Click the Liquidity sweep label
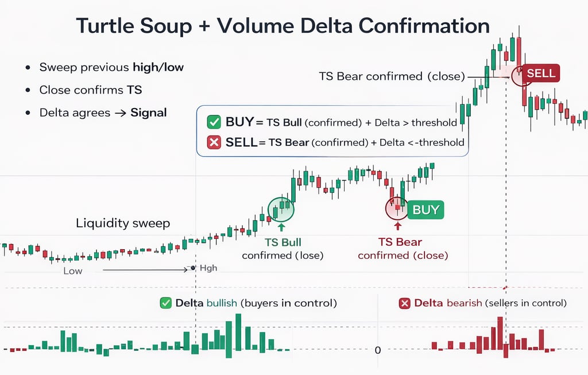Viewport: 588px width, 375px height. [x=123, y=223]
